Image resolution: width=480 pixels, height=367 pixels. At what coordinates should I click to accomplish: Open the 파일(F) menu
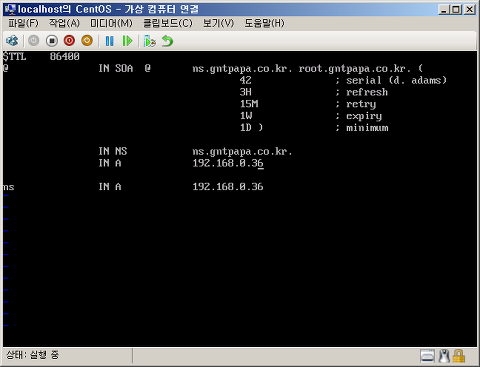click(23, 23)
